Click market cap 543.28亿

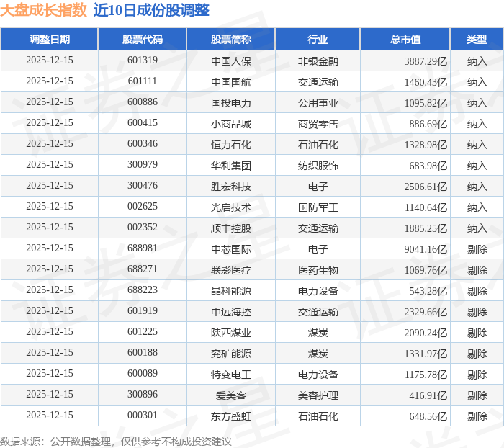(428, 291)
